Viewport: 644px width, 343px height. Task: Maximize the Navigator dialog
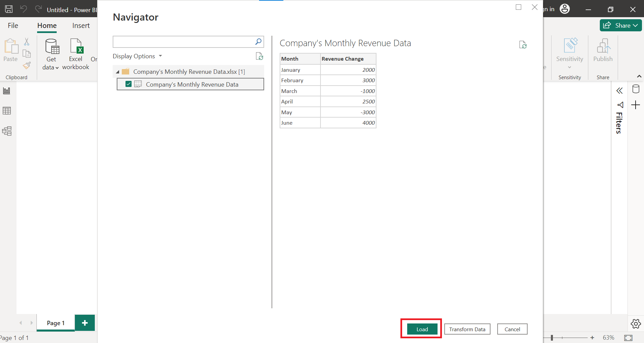[x=519, y=7]
